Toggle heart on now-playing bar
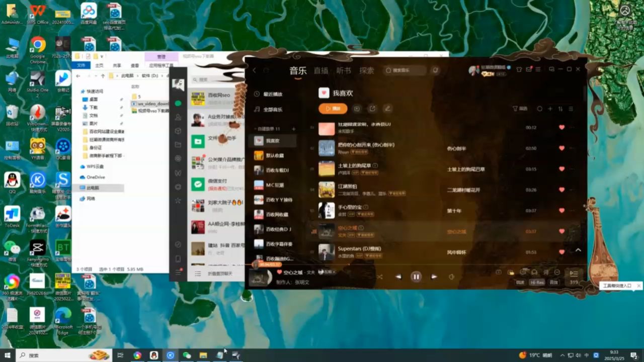The width and height of the screenshot is (644, 362). (279, 272)
